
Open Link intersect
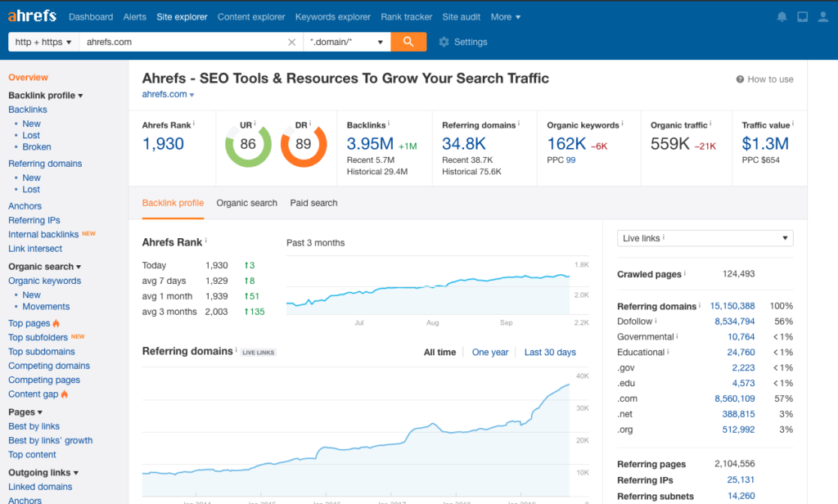35,249
